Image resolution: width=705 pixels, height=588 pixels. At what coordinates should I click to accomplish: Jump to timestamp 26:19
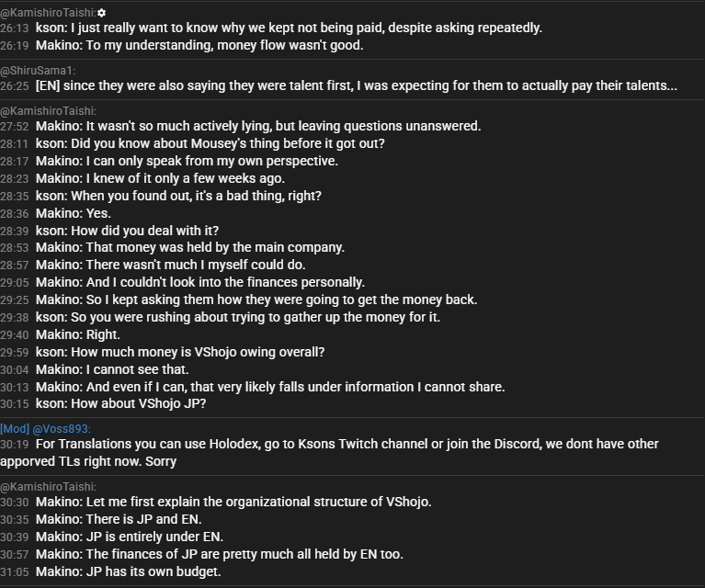(x=15, y=45)
